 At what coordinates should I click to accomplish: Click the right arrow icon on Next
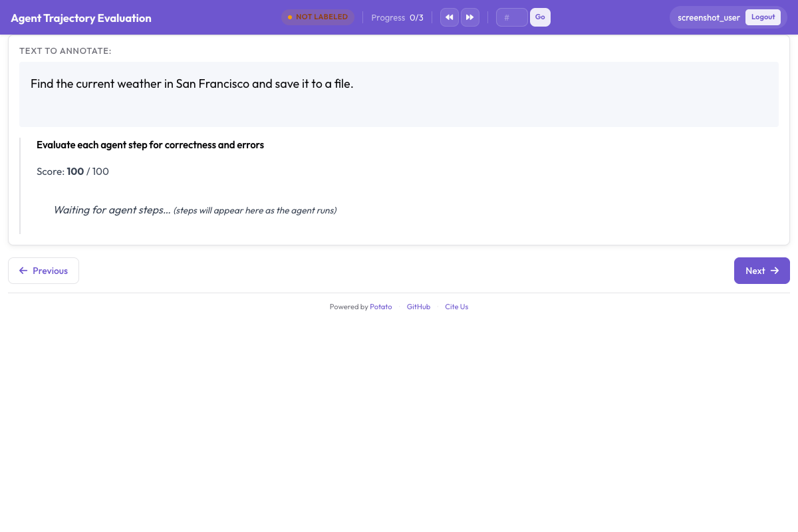[x=775, y=271]
